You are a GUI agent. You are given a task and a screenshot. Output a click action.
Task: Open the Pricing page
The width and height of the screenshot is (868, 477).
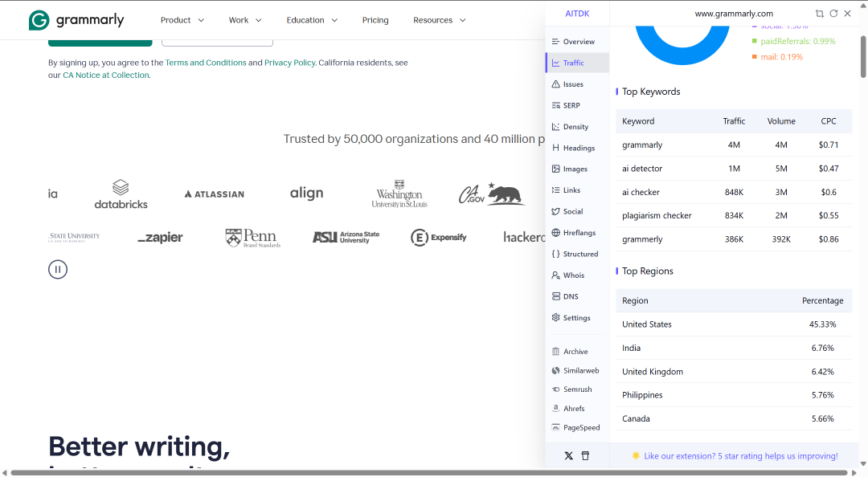coord(375,20)
